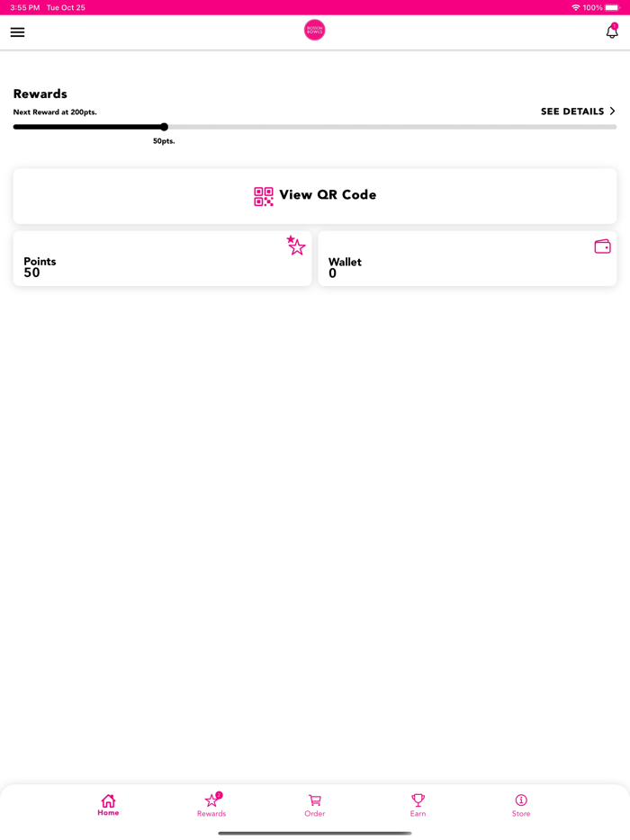Screen dimensions: 630x840
Task: Open the Points card
Action: (162, 258)
